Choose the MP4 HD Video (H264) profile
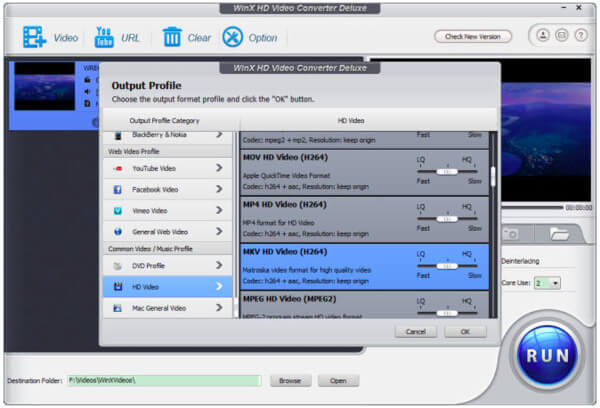This screenshot has height=408, width=600. pos(364,219)
